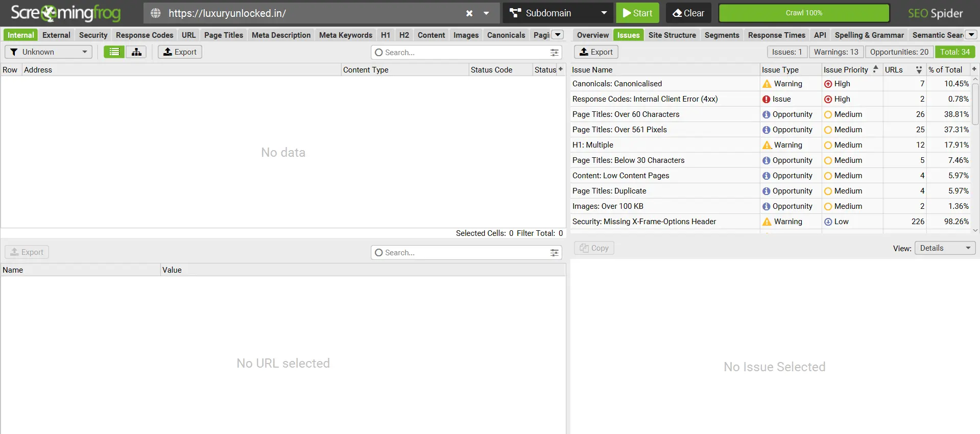Clear the URL with the X icon

pos(469,13)
